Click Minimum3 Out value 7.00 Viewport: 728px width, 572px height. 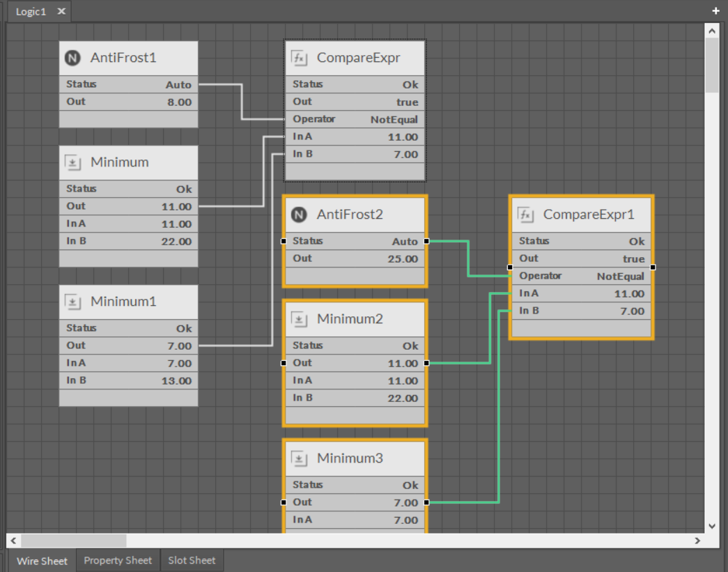coord(405,503)
